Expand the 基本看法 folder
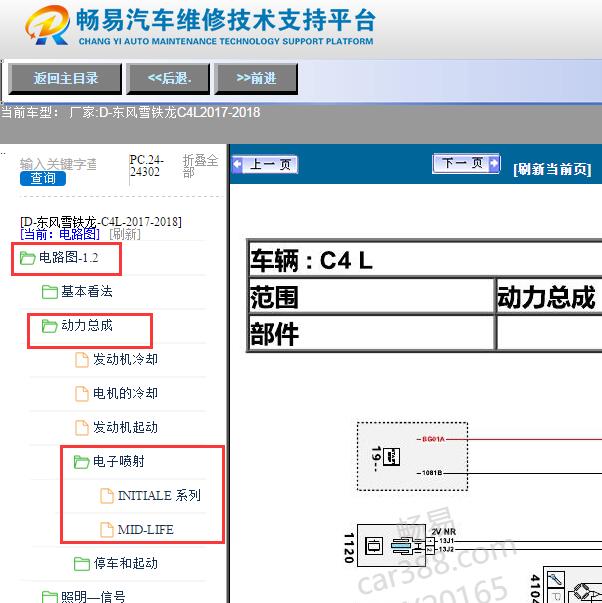This screenshot has width=602, height=603. pyautogui.click(x=87, y=292)
